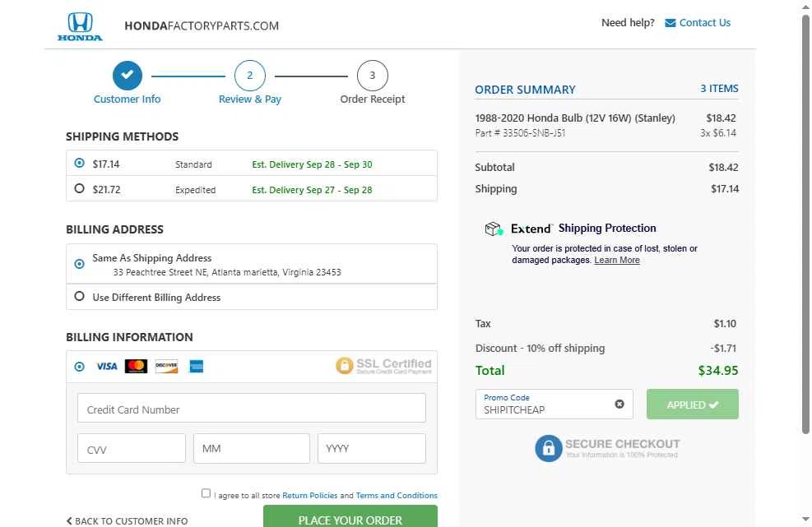Click the Expedited delivery estimate Sep 27 - Sep 28
The image size is (812, 527).
312,189
